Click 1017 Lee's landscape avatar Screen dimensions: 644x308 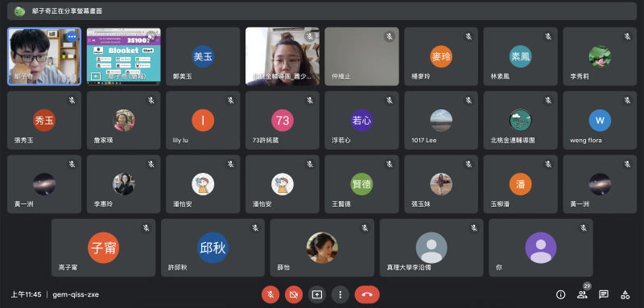441,120
